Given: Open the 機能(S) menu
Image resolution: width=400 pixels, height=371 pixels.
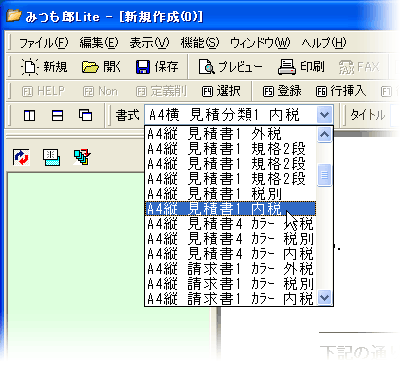Looking at the screenshot, I should tap(200, 43).
